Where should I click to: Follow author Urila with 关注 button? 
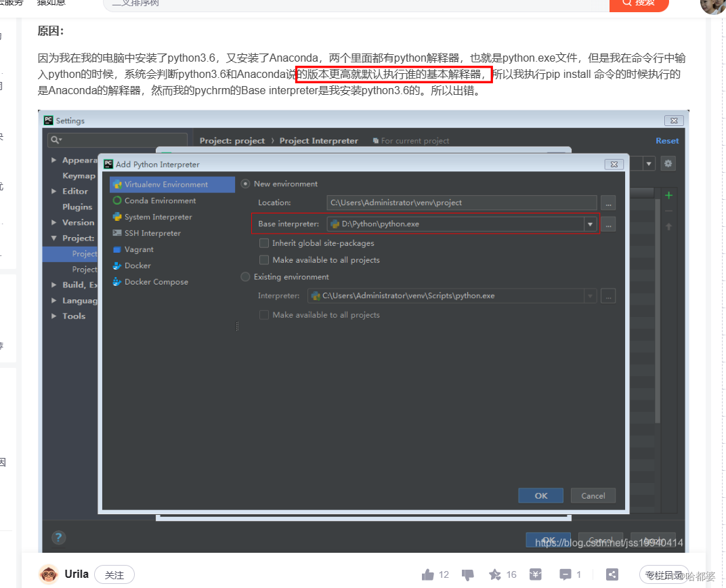(114, 574)
